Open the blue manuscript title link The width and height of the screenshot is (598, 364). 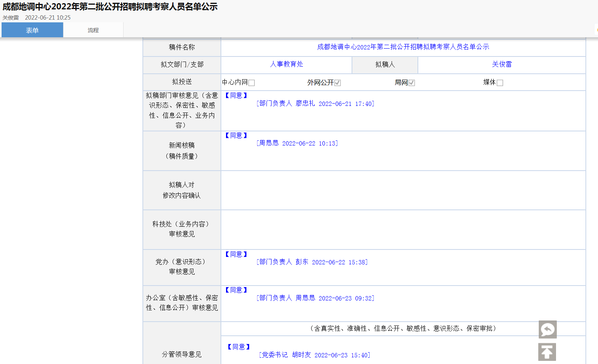click(x=403, y=47)
